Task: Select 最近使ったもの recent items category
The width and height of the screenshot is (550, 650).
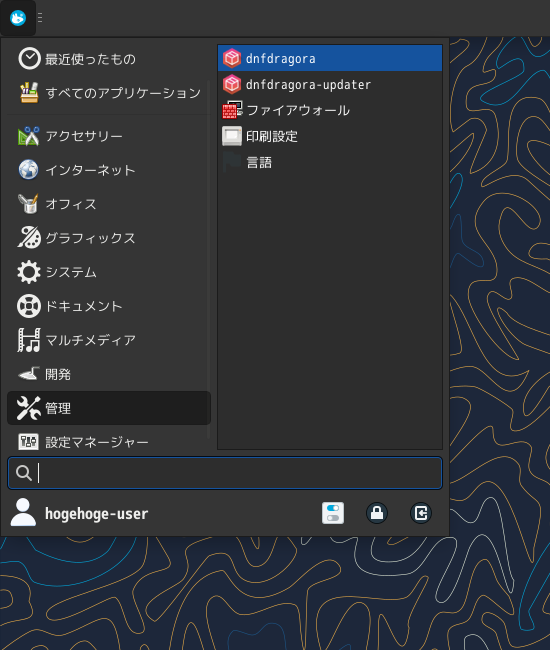Action: click(x=109, y=58)
